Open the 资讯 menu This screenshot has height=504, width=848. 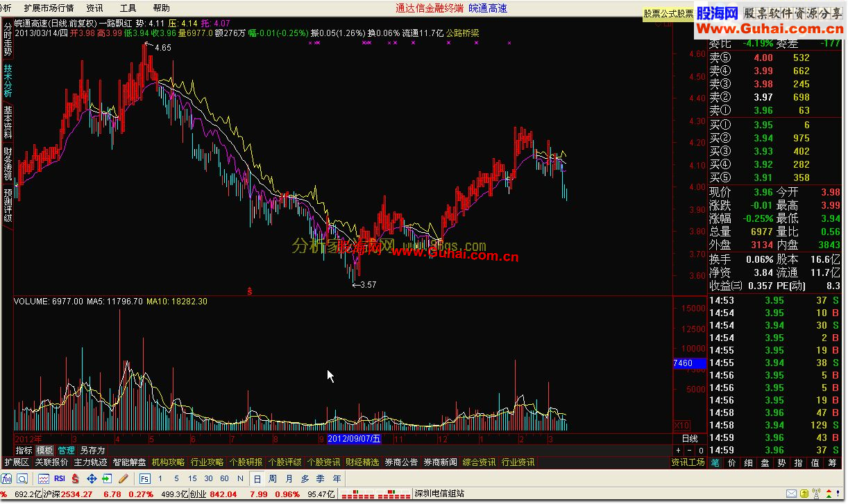(94, 8)
